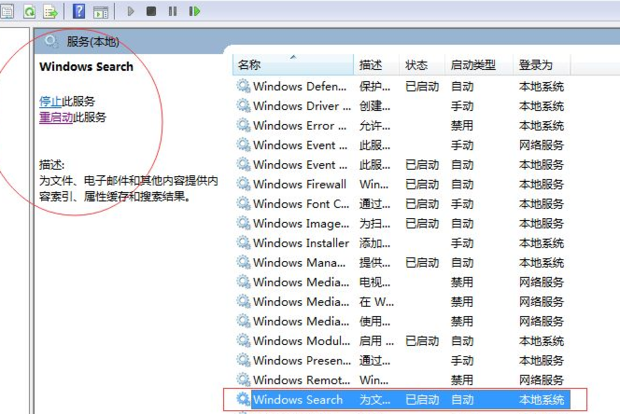
Task: Click gear icon of Windows Modul... service
Action: (243, 340)
